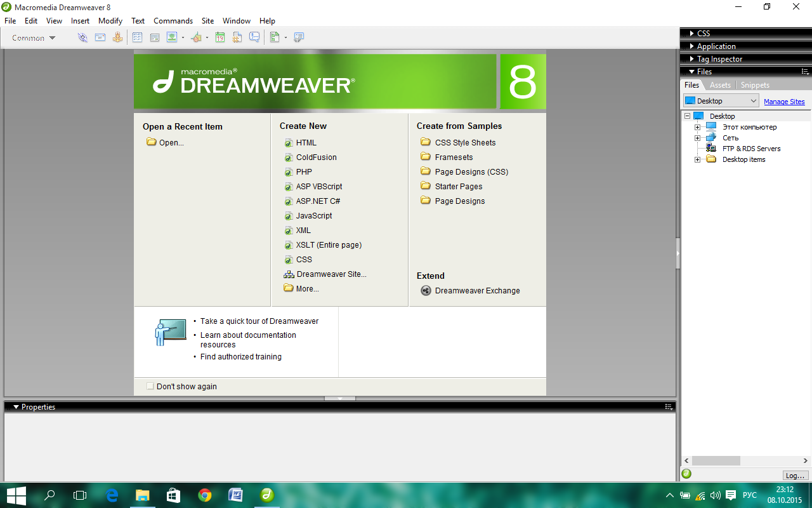
Task: Open Chrome from the taskbar
Action: [x=204, y=495]
